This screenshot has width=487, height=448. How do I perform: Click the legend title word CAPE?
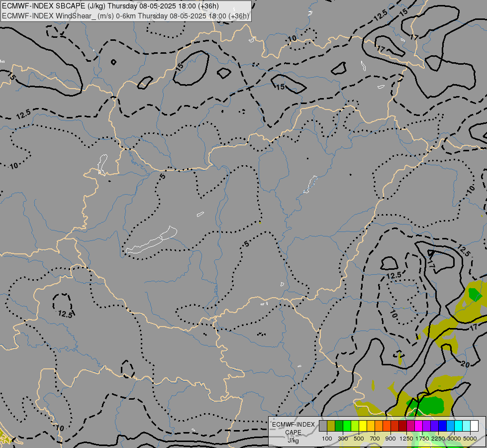pyautogui.click(x=293, y=433)
